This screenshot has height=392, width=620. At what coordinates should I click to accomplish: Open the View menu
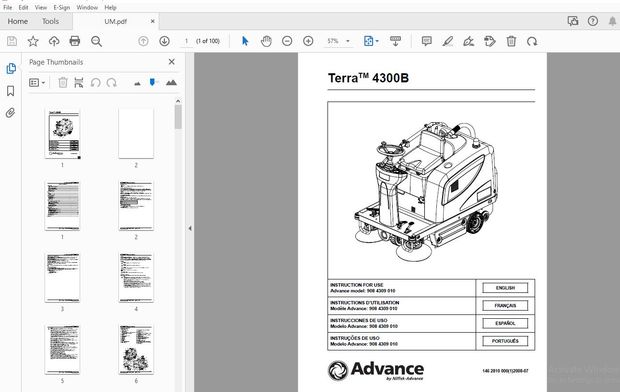point(41,7)
